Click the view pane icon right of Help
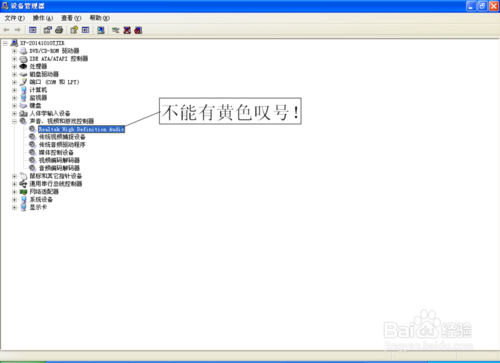Viewport: 500px width, 363px height. [x=86, y=30]
